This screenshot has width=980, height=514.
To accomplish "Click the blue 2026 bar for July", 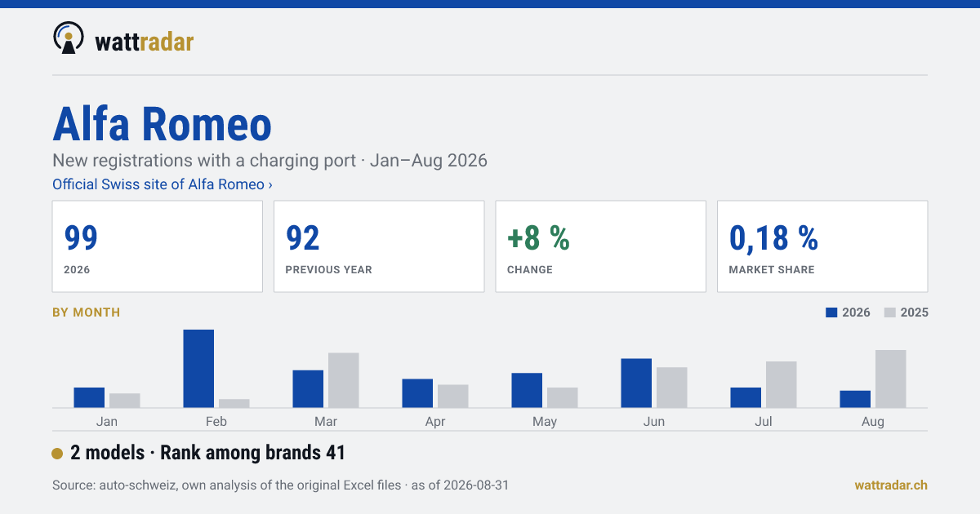I will pos(746,397).
